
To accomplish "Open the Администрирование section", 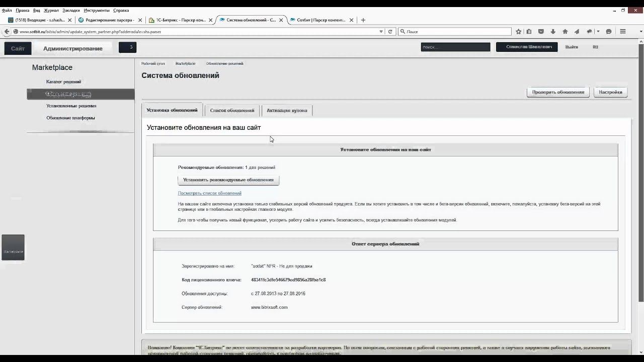I will click(73, 48).
